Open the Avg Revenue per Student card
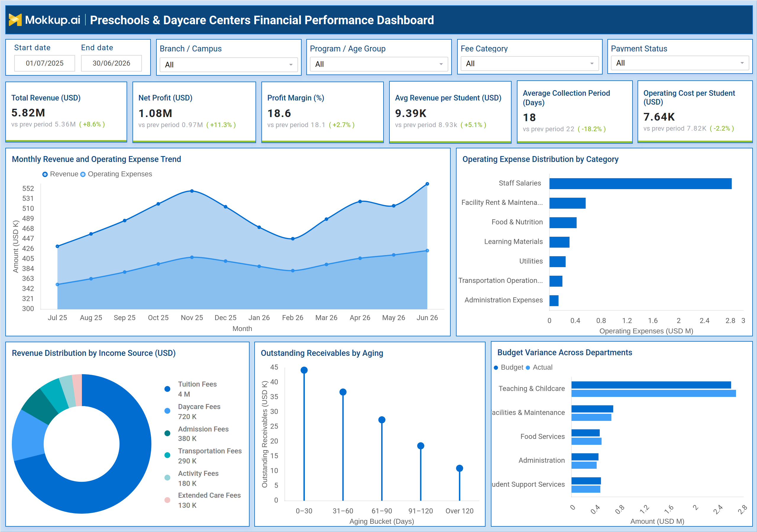This screenshot has width=757, height=532. pyautogui.click(x=450, y=112)
